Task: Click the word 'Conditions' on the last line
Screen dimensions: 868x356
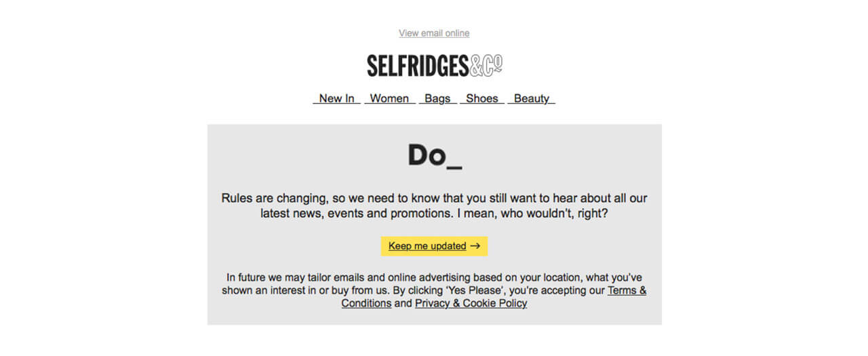Action: 366,303
